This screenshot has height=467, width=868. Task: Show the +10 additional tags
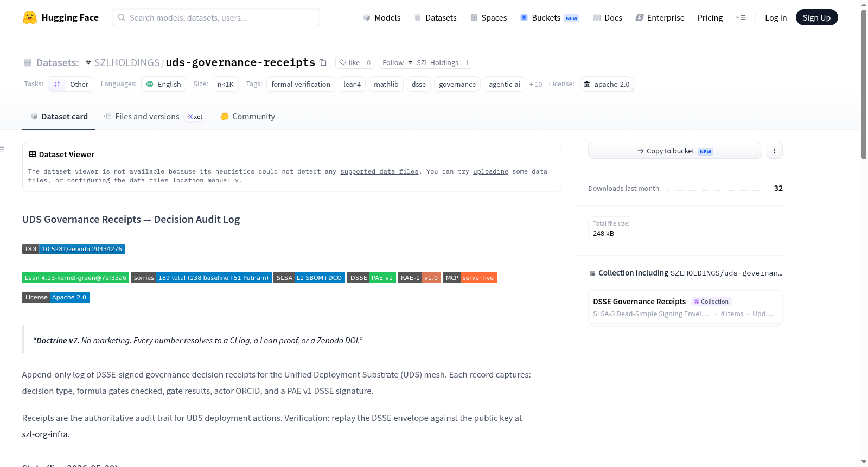535,84
